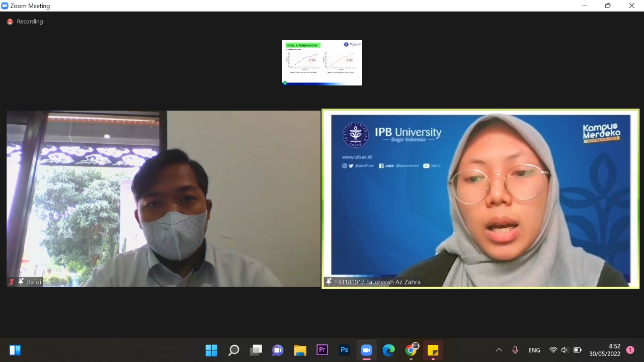The height and width of the screenshot is (362, 644).
Task: Open ENG language input switcher
Action: [534, 350]
